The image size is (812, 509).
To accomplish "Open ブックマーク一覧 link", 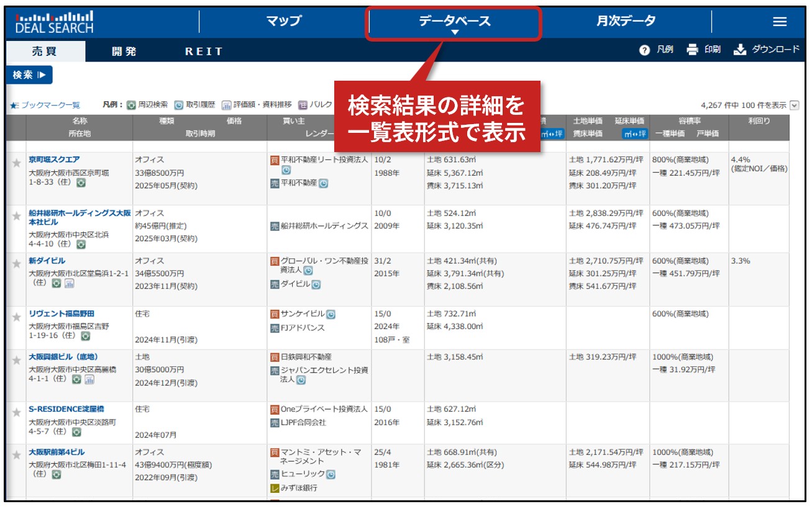I will click(x=50, y=106).
